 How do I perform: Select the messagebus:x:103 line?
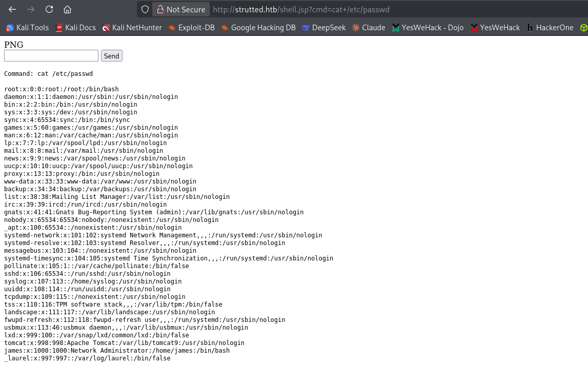click(100, 250)
